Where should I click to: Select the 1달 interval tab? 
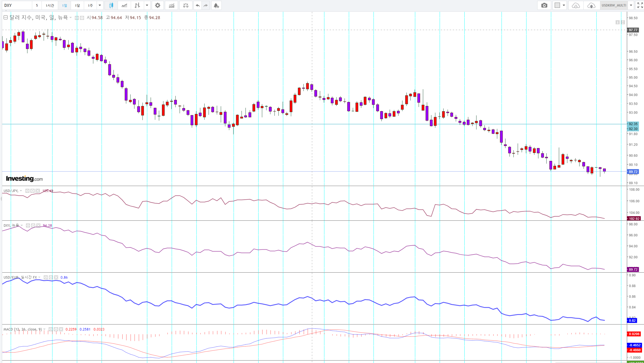(78, 5)
